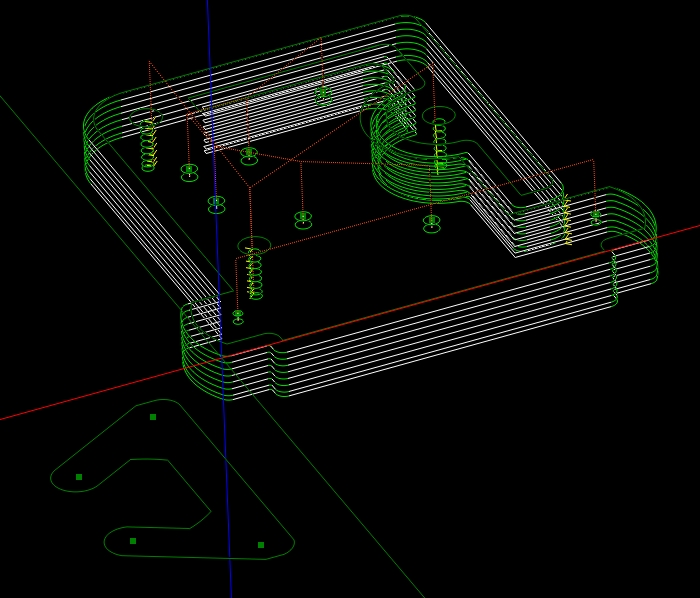Select the leftmost green square marker in flat outline
700x598 pixels.
(x=79, y=477)
